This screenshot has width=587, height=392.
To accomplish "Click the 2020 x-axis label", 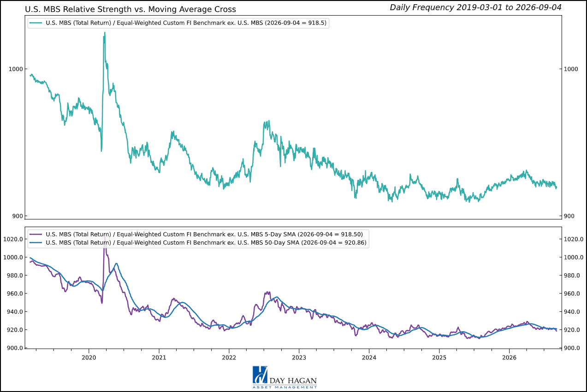I will [89, 357].
